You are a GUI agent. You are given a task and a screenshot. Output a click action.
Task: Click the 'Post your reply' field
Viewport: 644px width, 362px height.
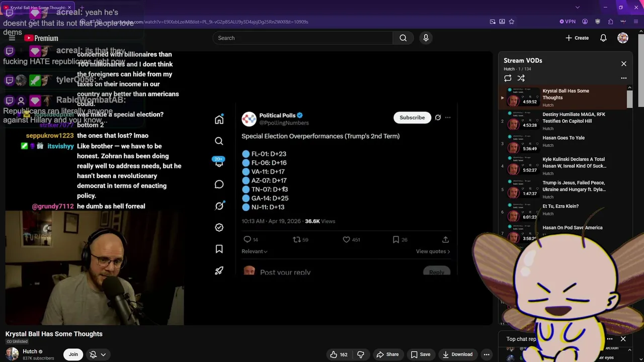point(285,272)
